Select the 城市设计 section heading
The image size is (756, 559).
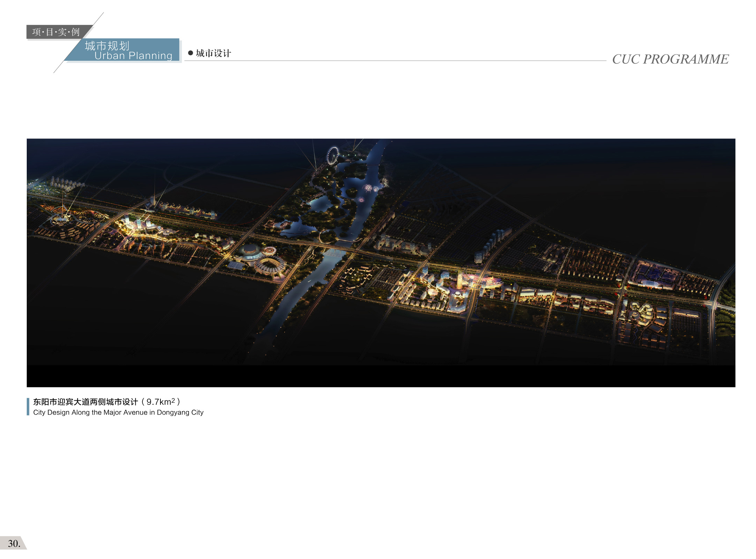213,53
